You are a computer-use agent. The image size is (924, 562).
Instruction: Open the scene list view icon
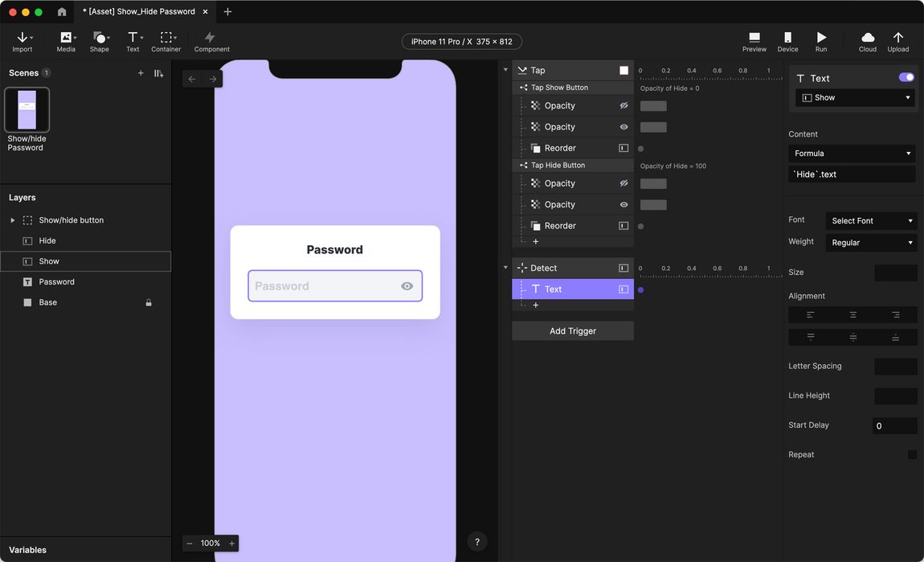(x=158, y=73)
